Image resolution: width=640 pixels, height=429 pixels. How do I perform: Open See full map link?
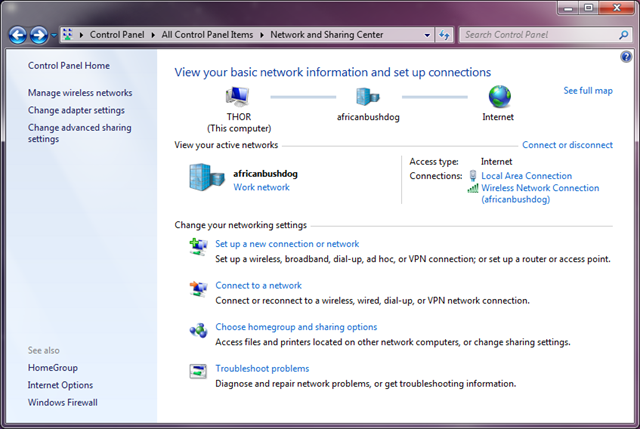click(x=588, y=91)
